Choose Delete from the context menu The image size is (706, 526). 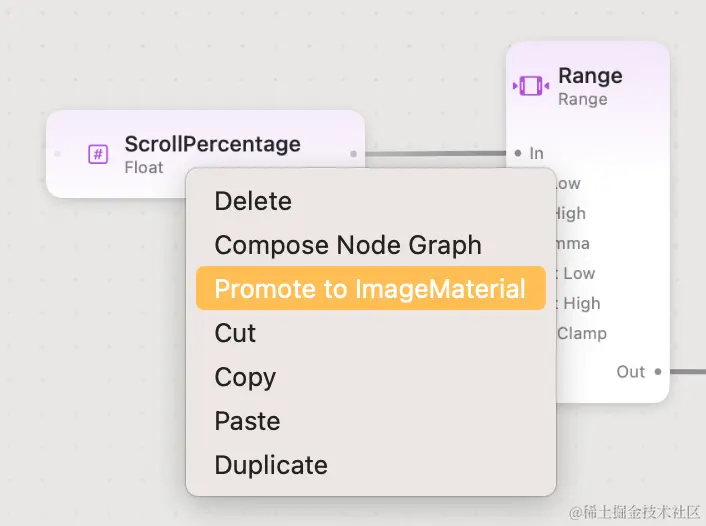coord(253,201)
